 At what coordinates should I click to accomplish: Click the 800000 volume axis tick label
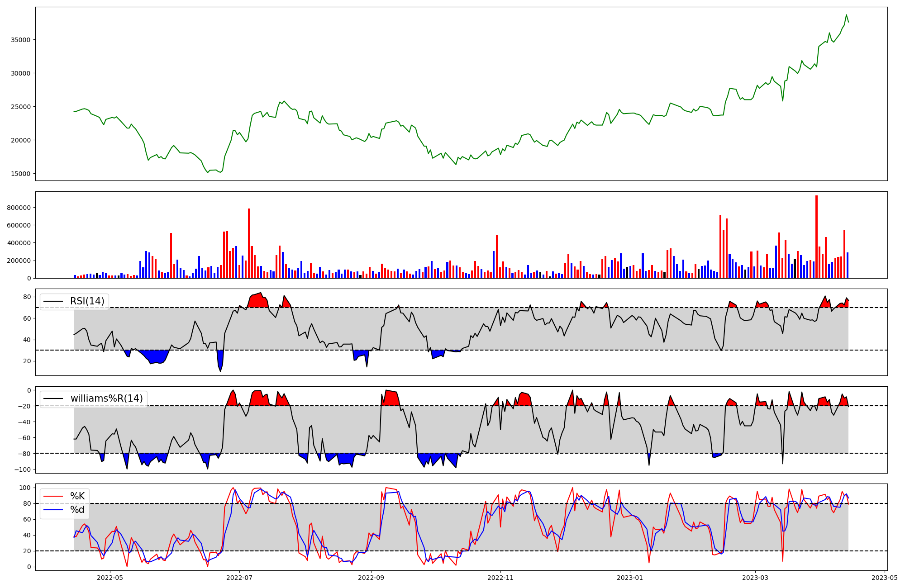click(19, 208)
